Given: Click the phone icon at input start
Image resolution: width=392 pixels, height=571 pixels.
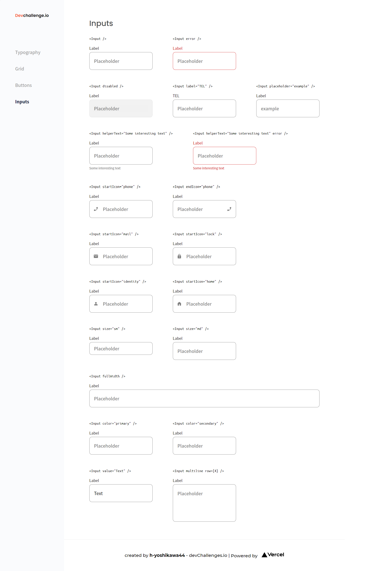Looking at the screenshot, I should coord(96,209).
